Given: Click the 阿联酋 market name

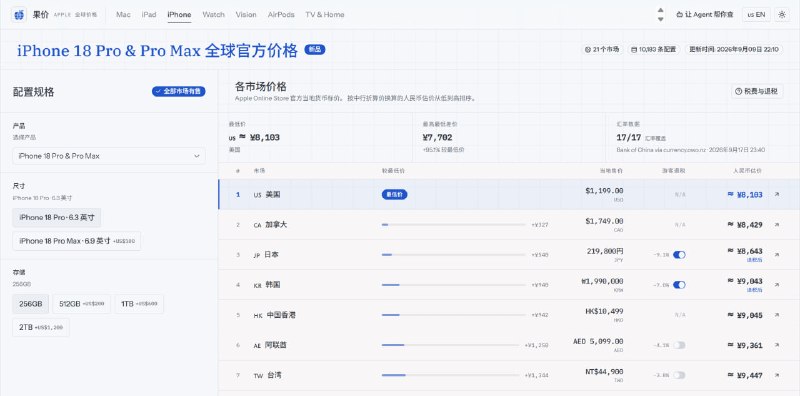Looking at the screenshot, I should 276,345.
